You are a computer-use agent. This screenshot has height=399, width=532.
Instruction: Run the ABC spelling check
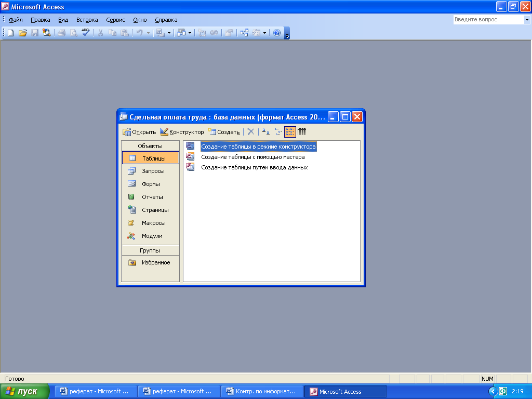85,33
